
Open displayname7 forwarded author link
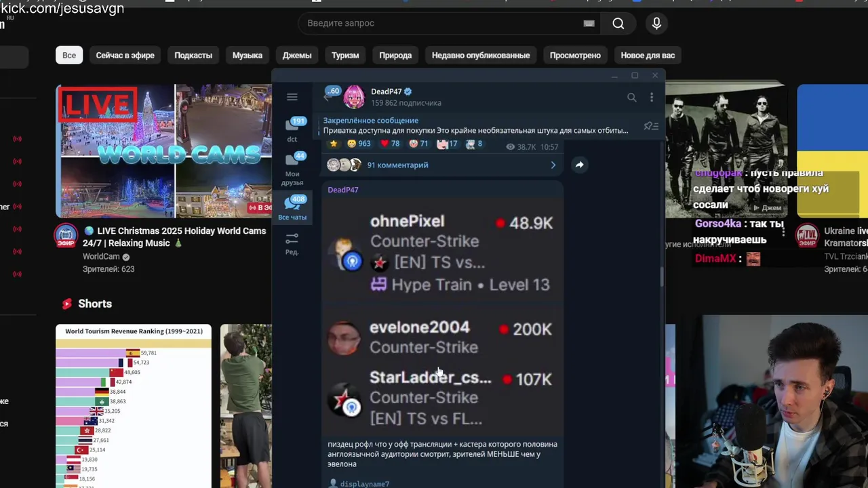click(x=364, y=483)
